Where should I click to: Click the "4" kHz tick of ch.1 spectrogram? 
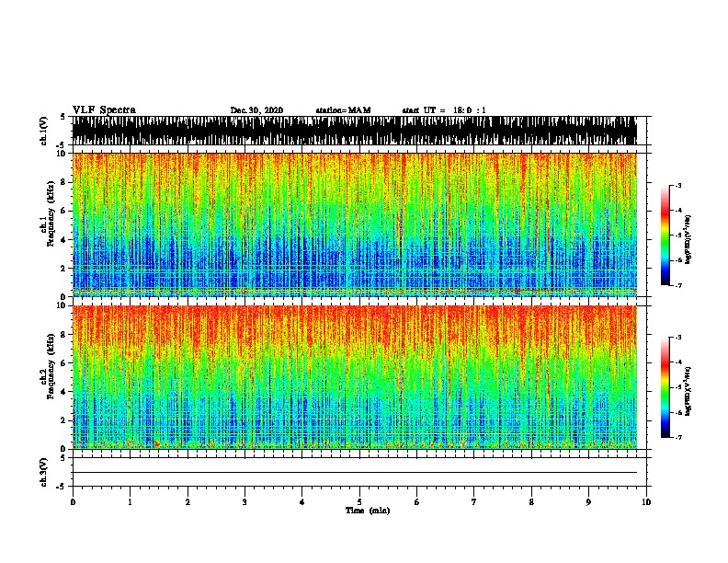(65, 240)
